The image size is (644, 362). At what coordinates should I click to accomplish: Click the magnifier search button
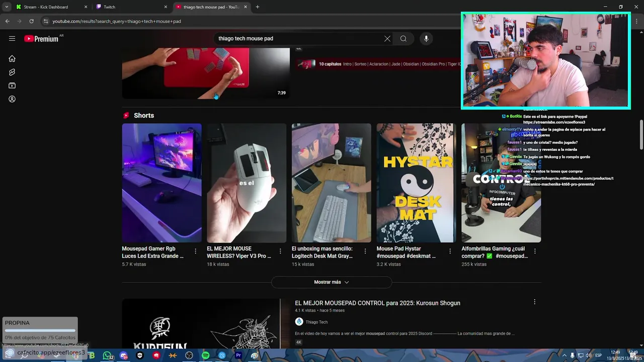tap(404, 39)
